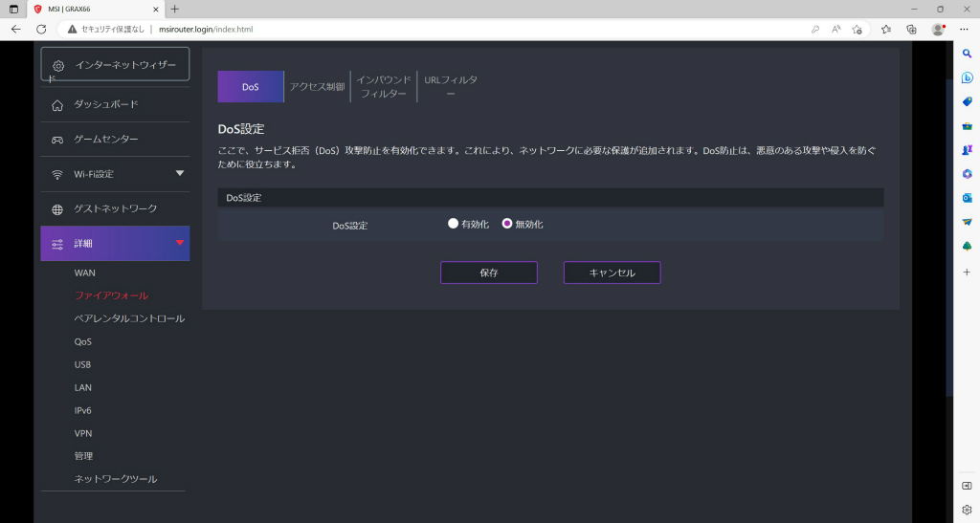
Task: Hide the sidebar with panel toggle icon
Action: coord(967,486)
